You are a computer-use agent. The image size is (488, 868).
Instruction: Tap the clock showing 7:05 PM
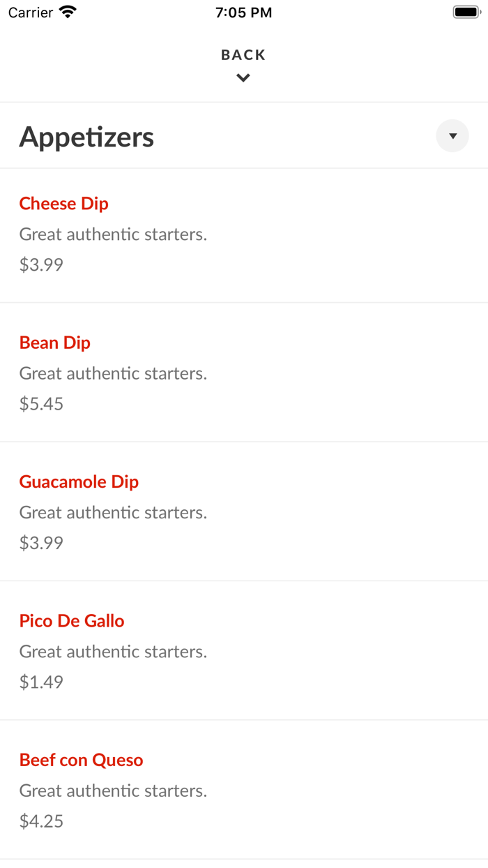(243, 12)
